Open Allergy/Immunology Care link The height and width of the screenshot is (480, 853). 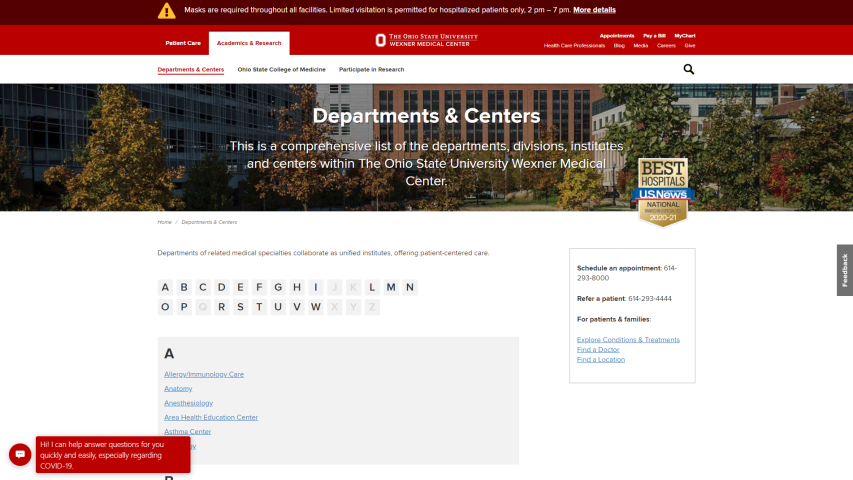pos(204,374)
